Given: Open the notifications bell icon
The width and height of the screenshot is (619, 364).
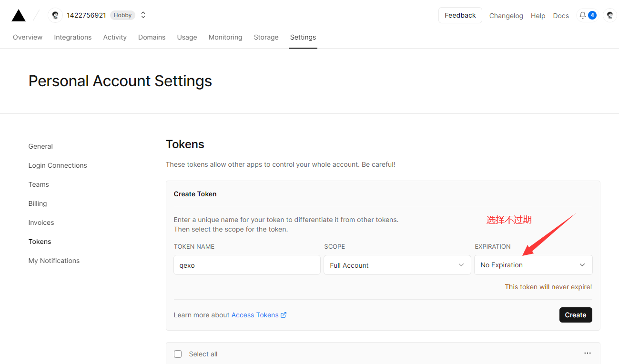Looking at the screenshot, I should pos(582,15).
